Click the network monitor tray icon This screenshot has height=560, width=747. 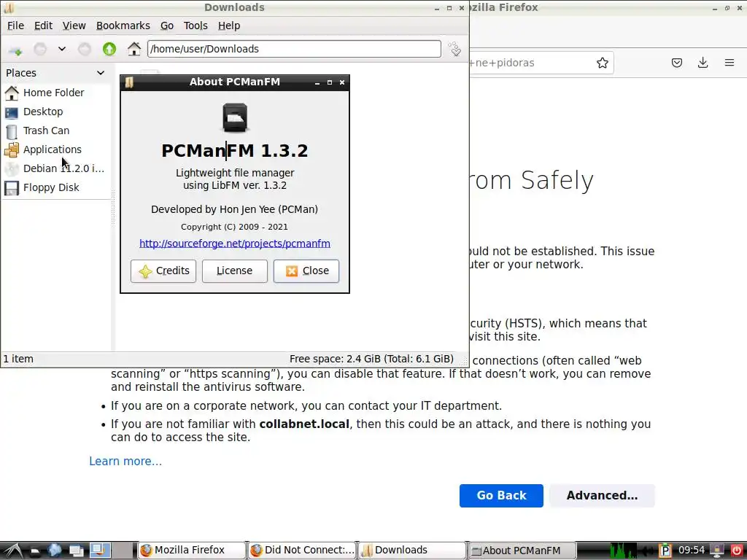tap(718, 551)
